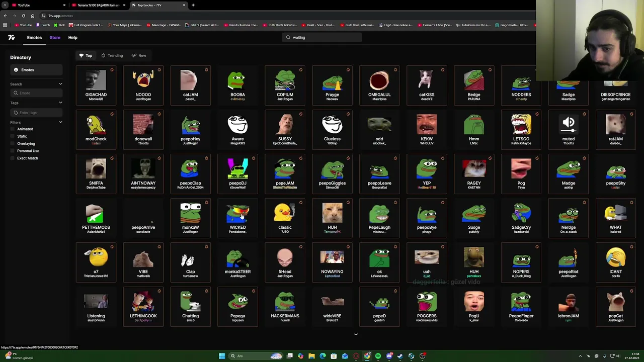Open the SUSSY emote card
Screen dimensions: 644x362
tap(285, 130)
